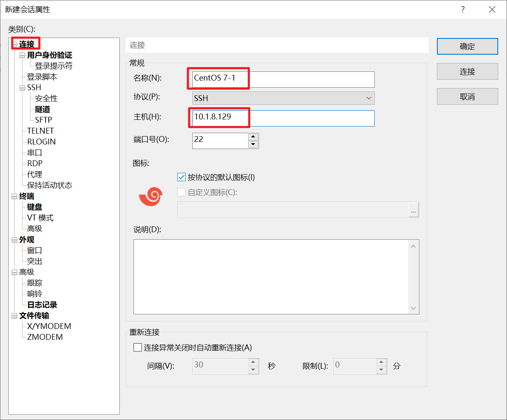This screenshot has height=420, width=507.
Task: Decrease the port number with down arrow
Action: (x=253, y=144)
